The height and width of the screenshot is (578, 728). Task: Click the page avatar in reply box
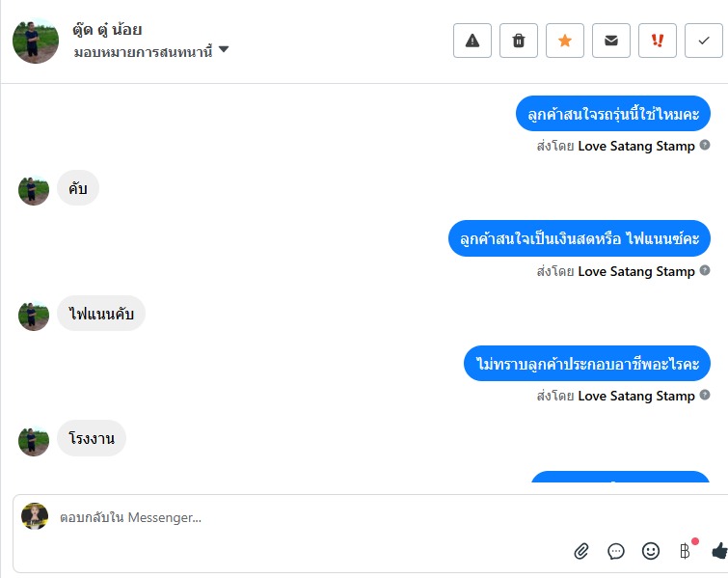(35, 516)
